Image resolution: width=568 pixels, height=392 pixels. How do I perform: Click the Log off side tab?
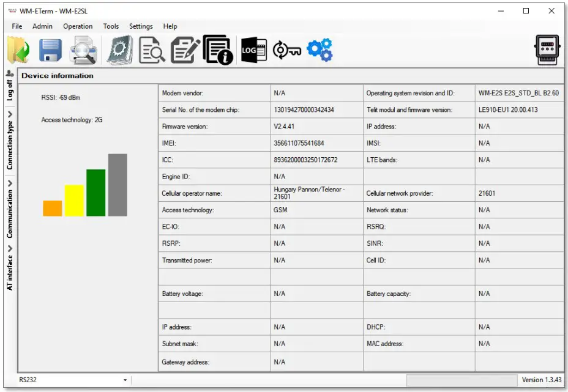tap(10, 90)
